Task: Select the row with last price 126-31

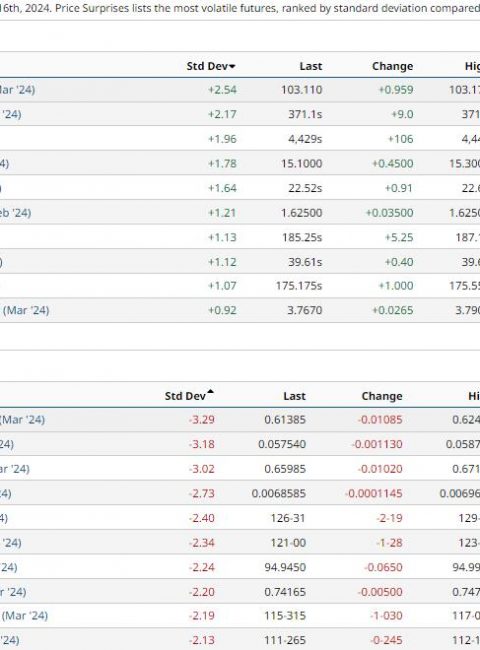Action: (x=240, y=518)
